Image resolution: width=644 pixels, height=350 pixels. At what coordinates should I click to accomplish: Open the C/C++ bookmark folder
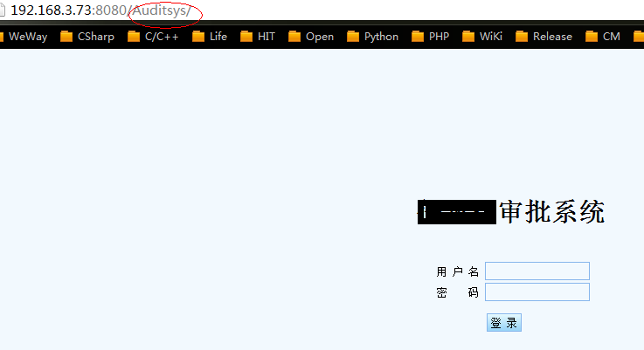[x=153, y=37]
